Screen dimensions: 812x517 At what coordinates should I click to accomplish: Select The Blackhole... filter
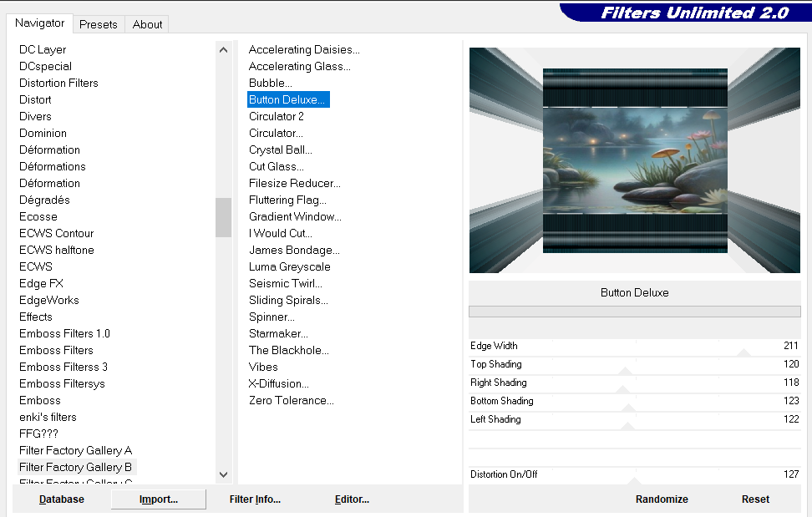click(x=289, y=350)
